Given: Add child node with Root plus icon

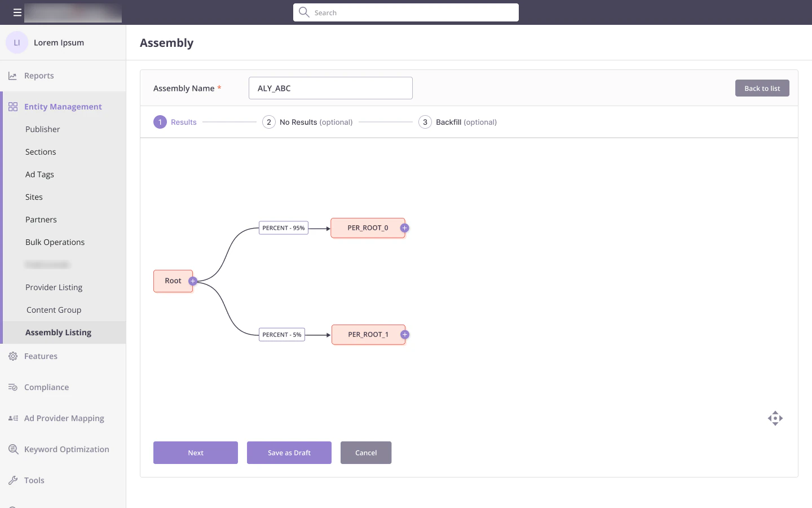Looking at the screenshot, I should point(192,281).
